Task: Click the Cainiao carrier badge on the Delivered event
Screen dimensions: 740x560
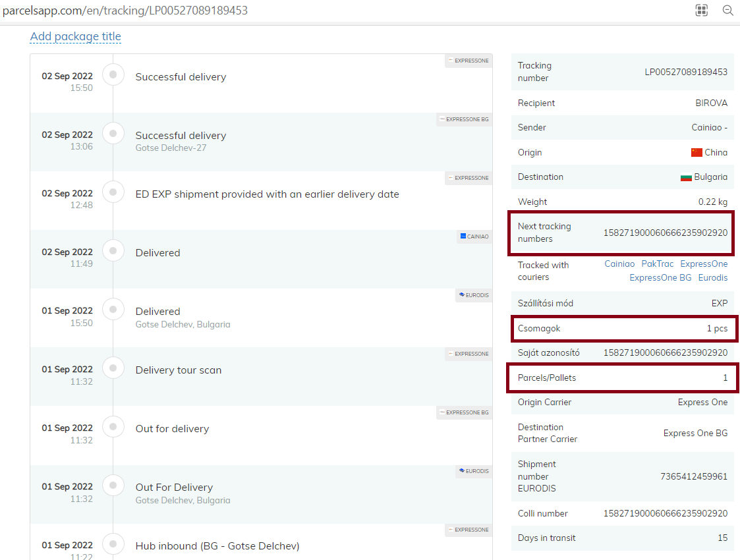Action: (x=474, y=237)
